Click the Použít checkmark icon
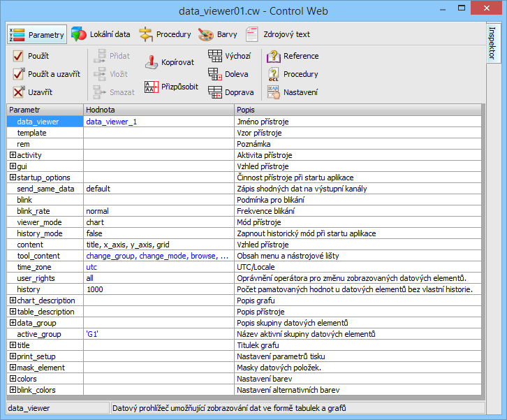Screen dimensions: 507x420 click(19, 56)
